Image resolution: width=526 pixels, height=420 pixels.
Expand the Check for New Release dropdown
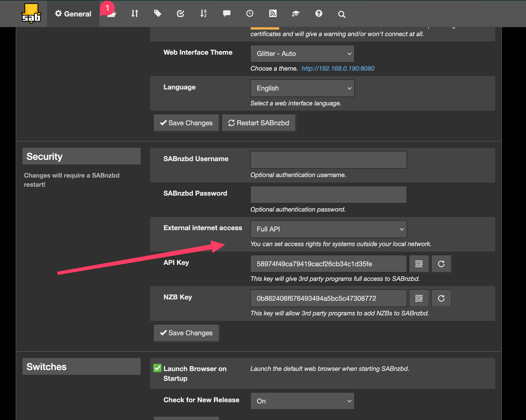[302, 401]
